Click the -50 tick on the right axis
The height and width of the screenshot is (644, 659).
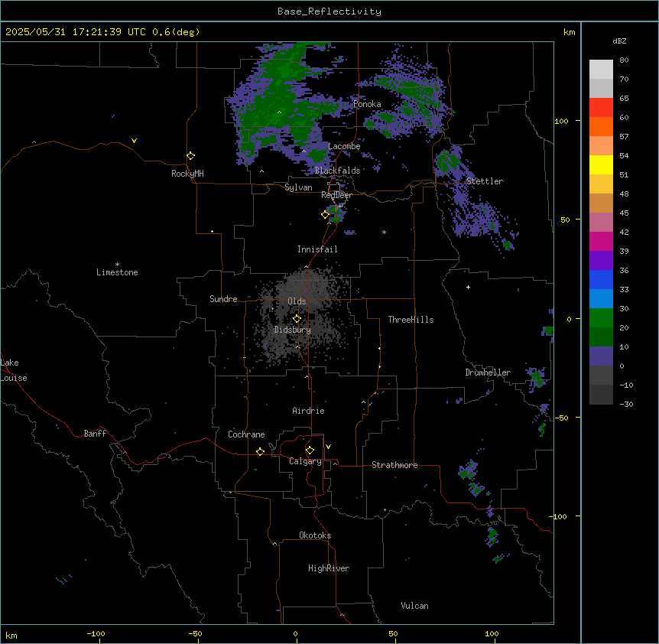(562, 418)
